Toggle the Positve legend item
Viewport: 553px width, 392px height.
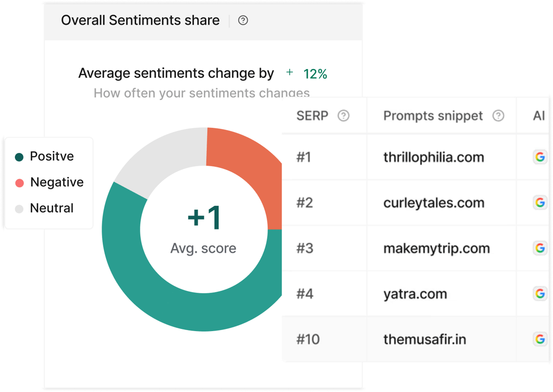coord(45,157)
